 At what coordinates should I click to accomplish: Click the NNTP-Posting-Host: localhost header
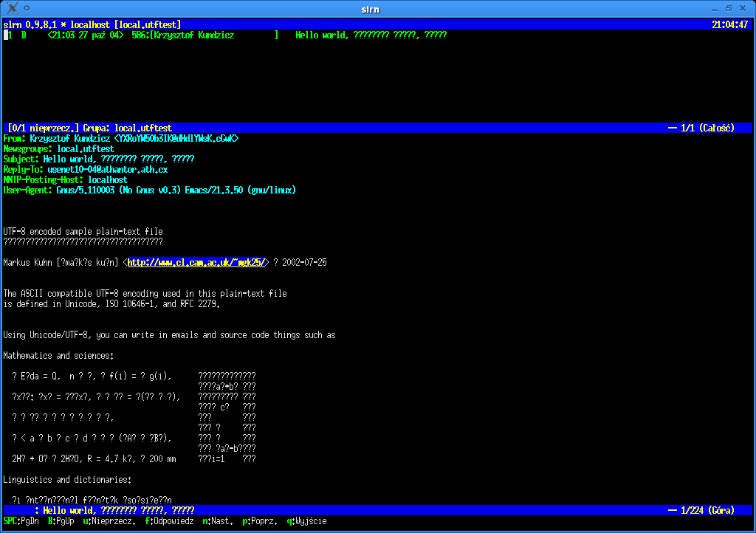coord(66,179)
